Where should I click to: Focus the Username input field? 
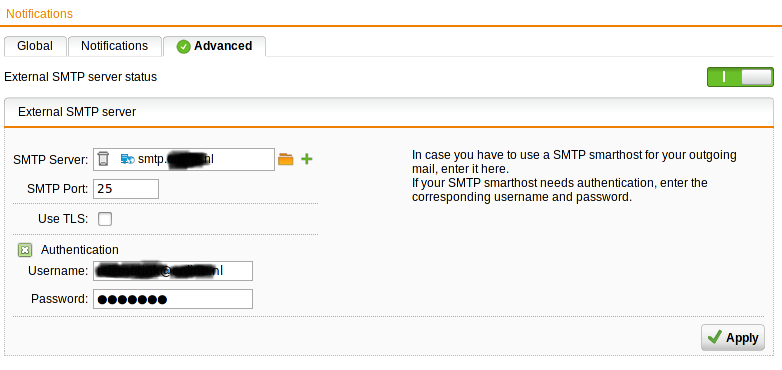173,271
